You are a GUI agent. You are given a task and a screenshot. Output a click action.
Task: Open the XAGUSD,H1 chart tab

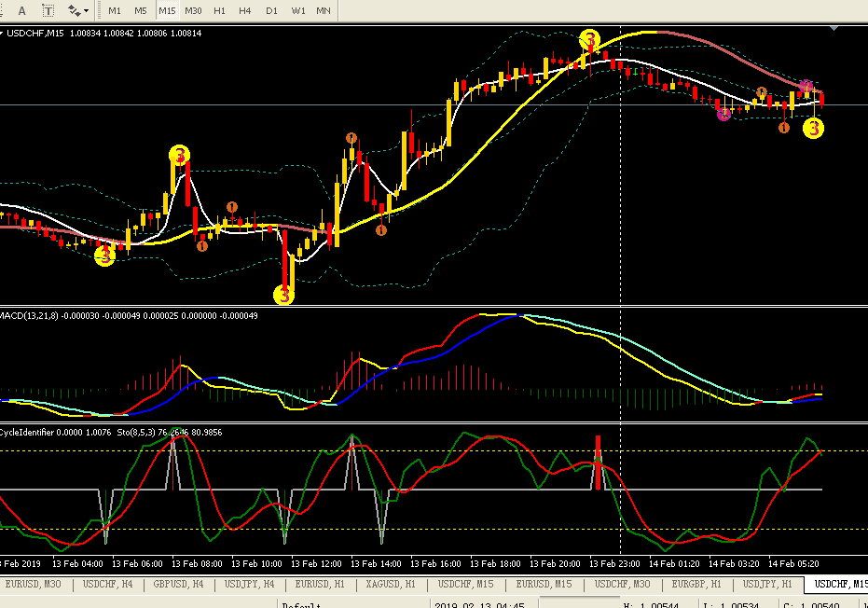click(x=391, y=584)
